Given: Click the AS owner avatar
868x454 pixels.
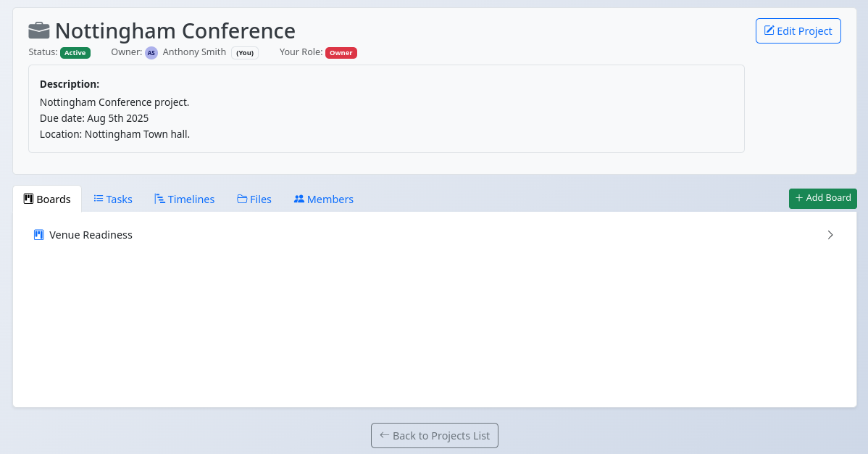Looking at the screenshot, I should (x=151, y=53).
